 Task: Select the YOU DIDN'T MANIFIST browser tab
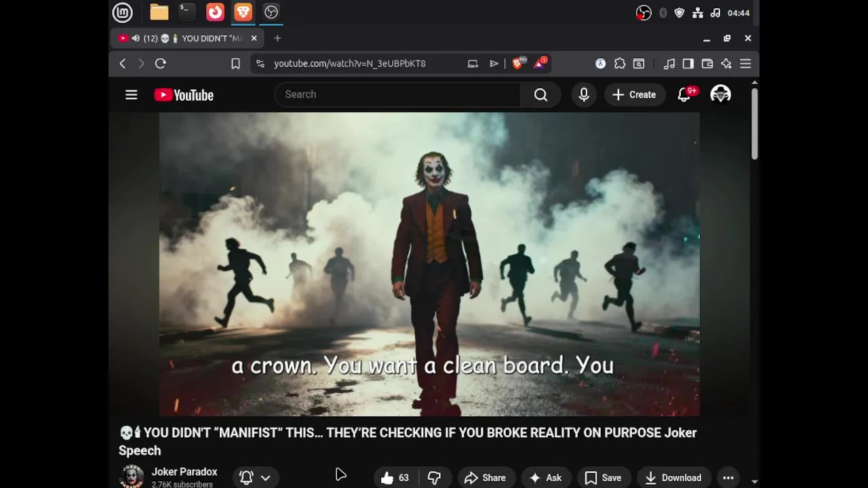pyautogui.click(x=187, y=39)
